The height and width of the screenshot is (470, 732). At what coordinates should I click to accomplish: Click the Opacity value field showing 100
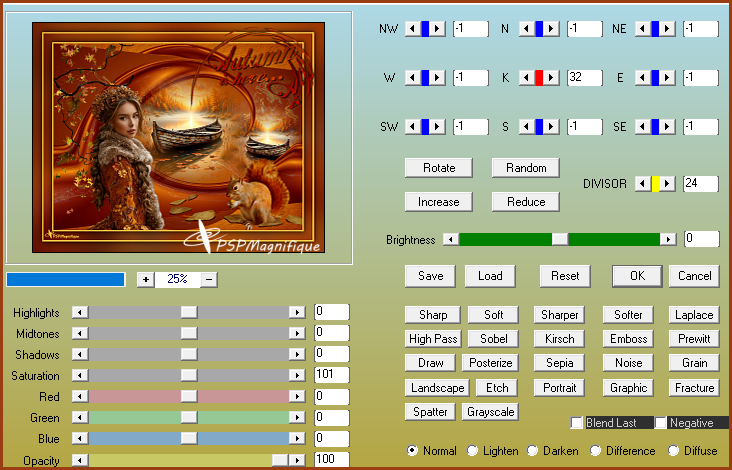tap(331, 459)
